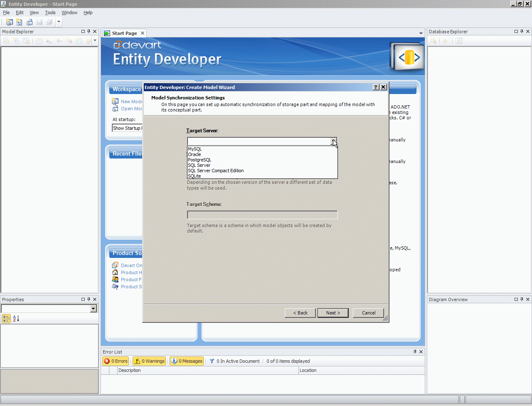Select Oracle from Target Server list

[x=262, y=154]
